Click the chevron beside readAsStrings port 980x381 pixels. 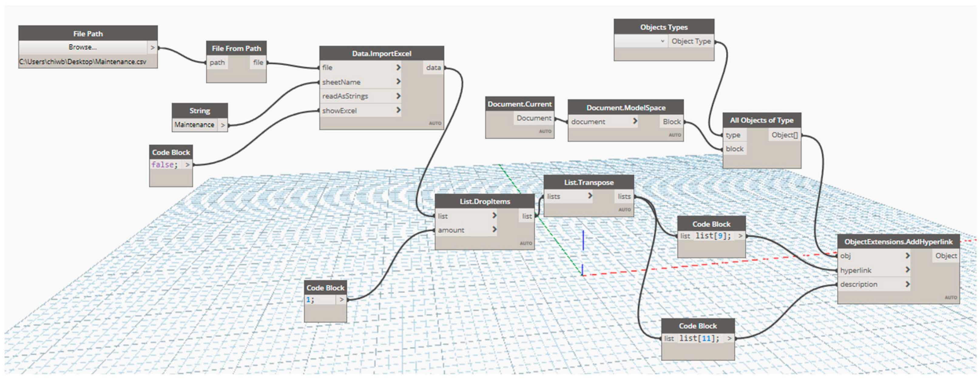(398, 96)
